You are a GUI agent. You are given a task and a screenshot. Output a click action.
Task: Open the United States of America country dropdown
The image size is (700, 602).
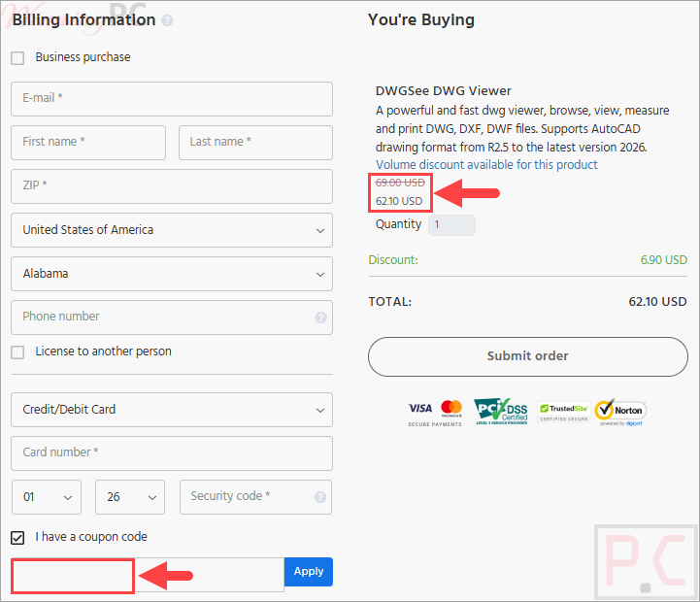[172, 230]
